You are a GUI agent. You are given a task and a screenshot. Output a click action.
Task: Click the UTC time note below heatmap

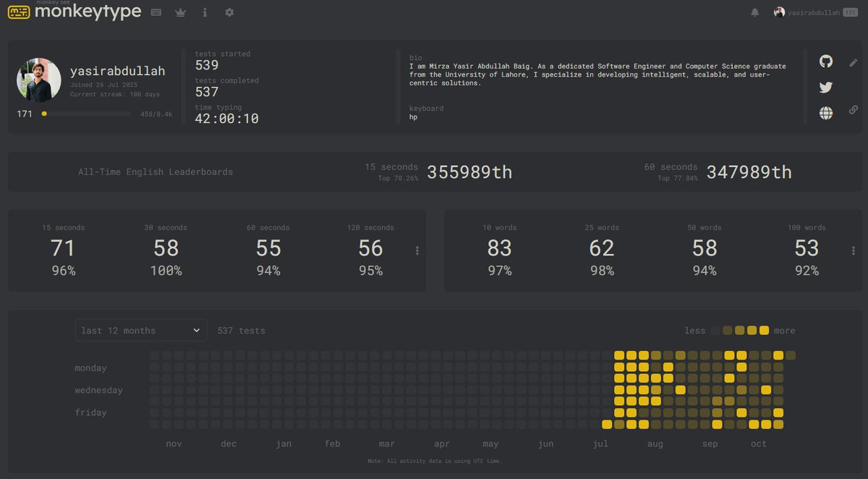(x=434, y=461)
